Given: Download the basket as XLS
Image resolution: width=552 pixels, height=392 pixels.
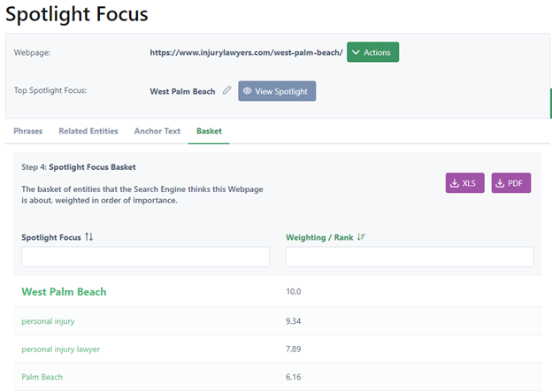Looking at the screenshot, I should [x=464, y=183].
